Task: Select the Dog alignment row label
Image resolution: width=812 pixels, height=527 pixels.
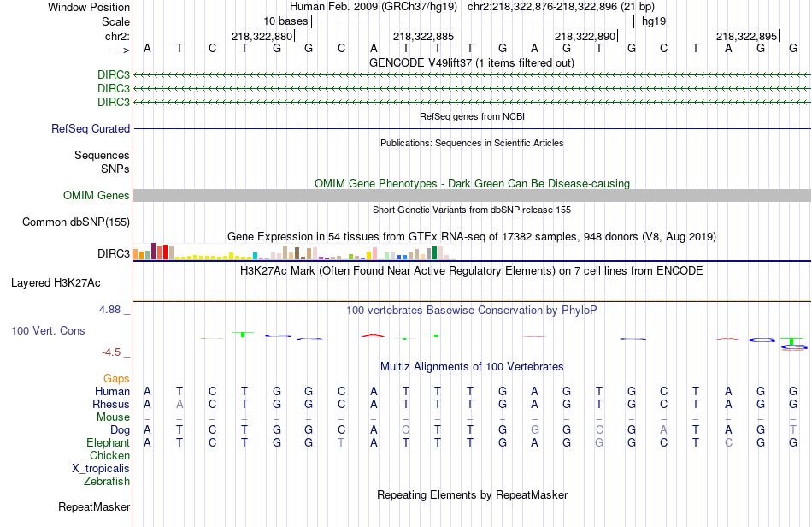Action: [x=120, y=430]
